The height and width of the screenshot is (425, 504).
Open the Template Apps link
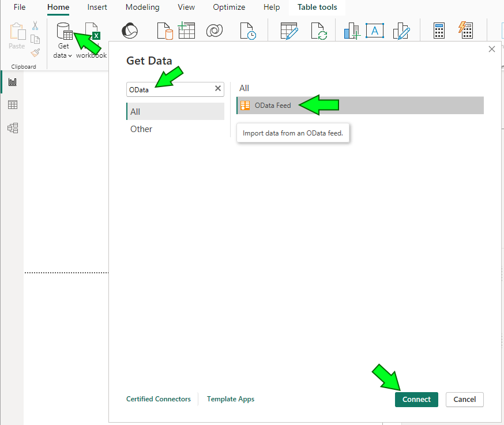pos(231,399)
